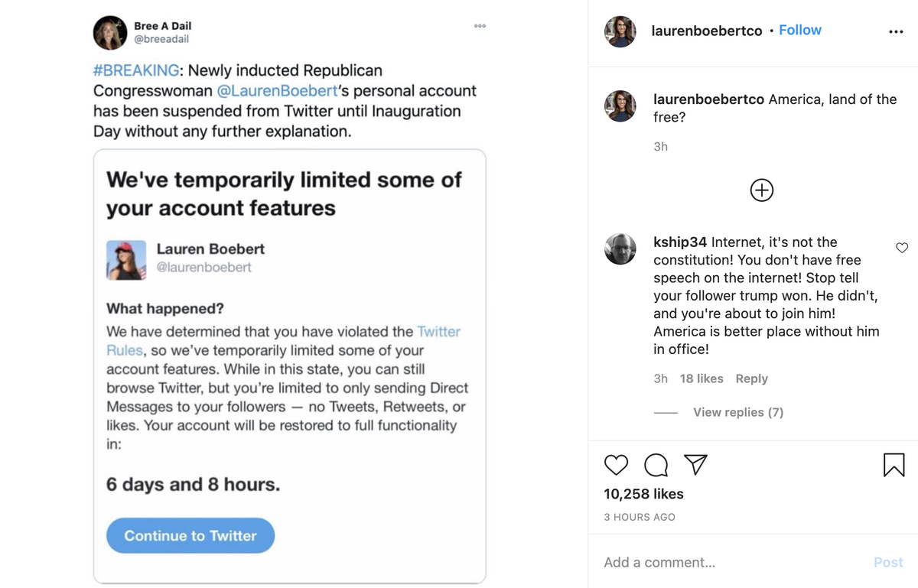Viewport: 918px width, 588px height.
Task: Save post with the bookmark icon
Action: (x=894, y=465)
